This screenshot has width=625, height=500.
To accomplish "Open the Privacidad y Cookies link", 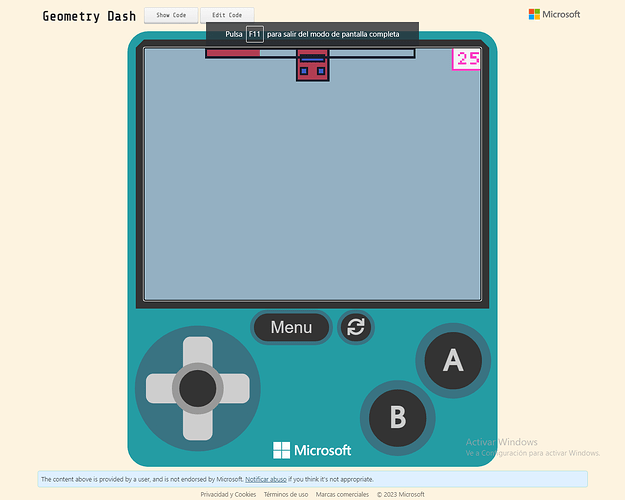I will 228,494.
